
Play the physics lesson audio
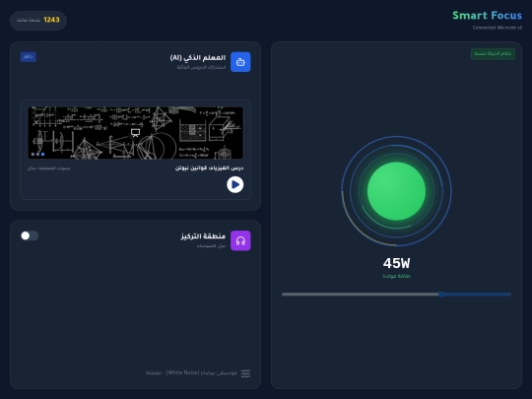pyautogui.click(x=235, y=184)
